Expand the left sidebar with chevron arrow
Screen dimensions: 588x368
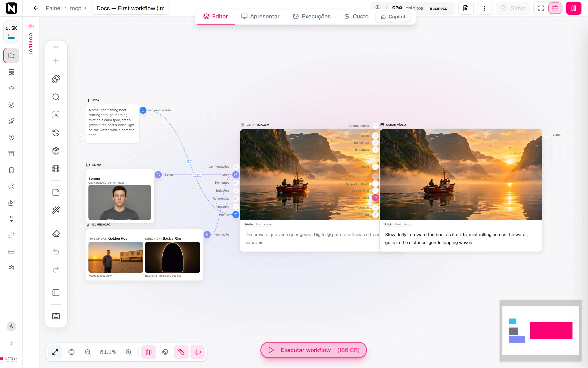click(11, 343)
